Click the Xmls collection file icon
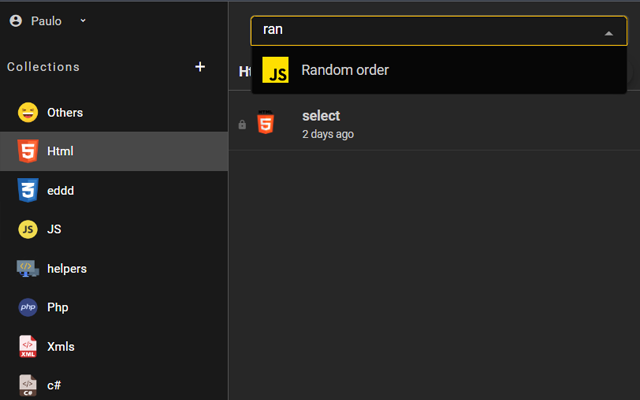Screen dimensions: 640x400 click(28, 346)
